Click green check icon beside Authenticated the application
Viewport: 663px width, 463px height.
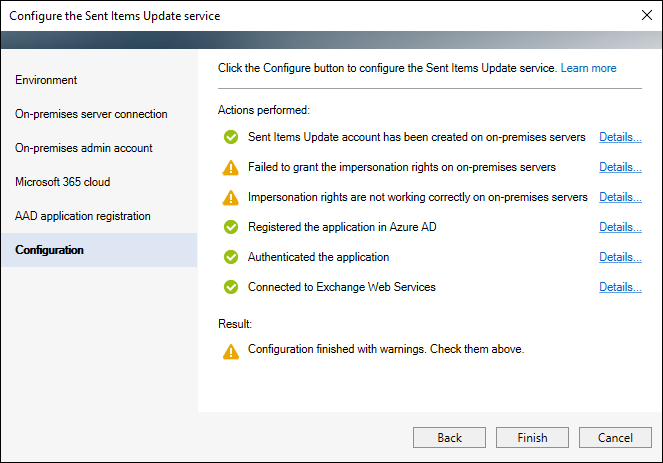pos(231,257)
